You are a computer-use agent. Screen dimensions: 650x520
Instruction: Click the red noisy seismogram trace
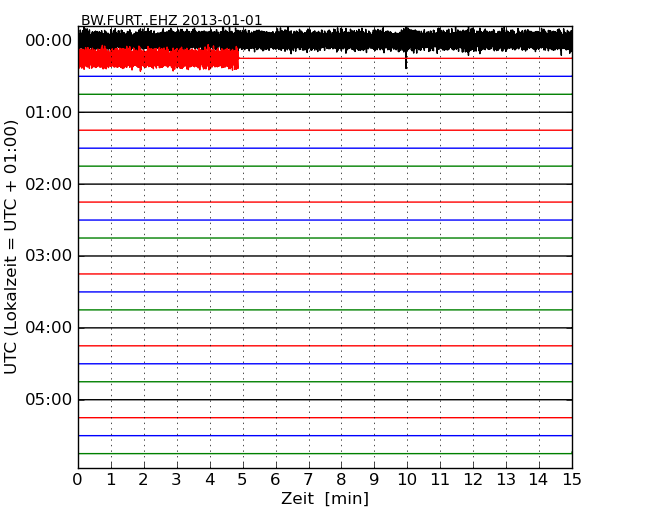[x=159, y=58]
